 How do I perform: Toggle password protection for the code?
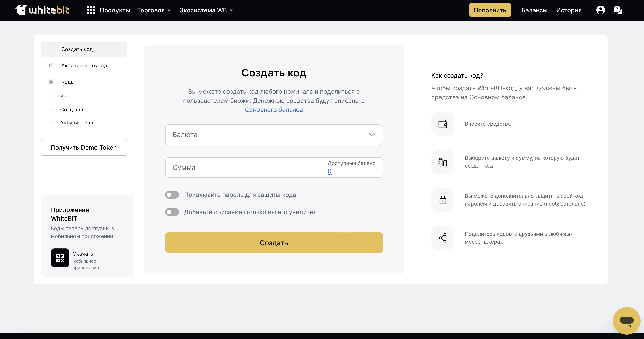(172, 195)
